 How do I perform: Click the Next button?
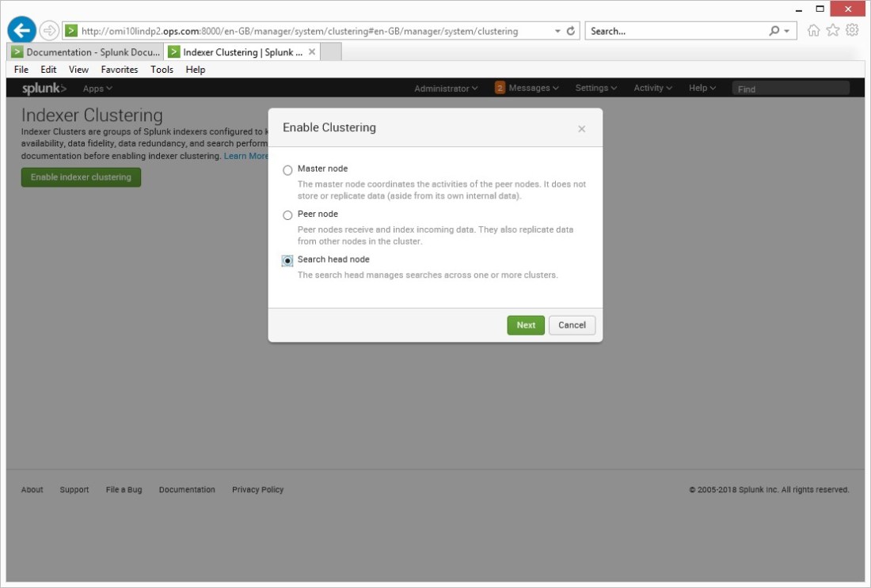pos(526,324)
